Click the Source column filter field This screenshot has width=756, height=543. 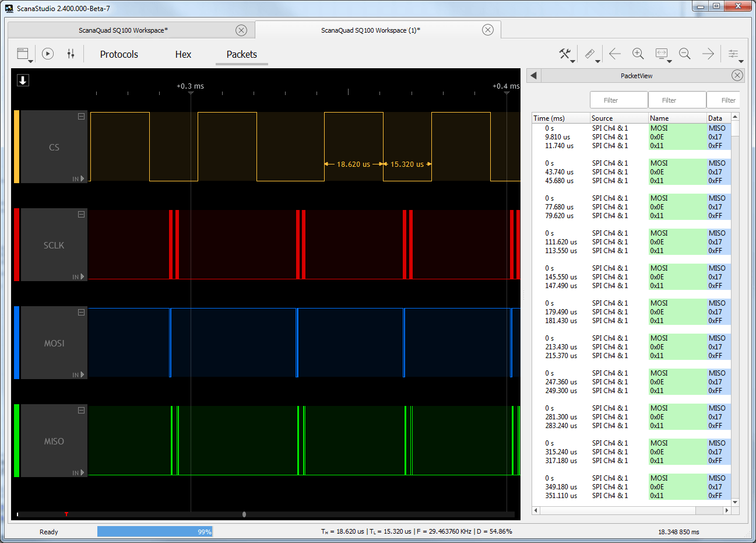pyautogui.click(x=618, y=100)
